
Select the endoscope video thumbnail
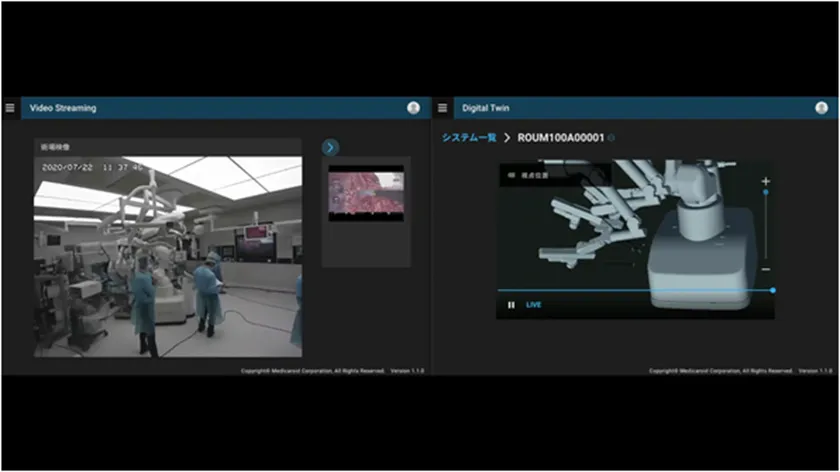coord(366,193)
